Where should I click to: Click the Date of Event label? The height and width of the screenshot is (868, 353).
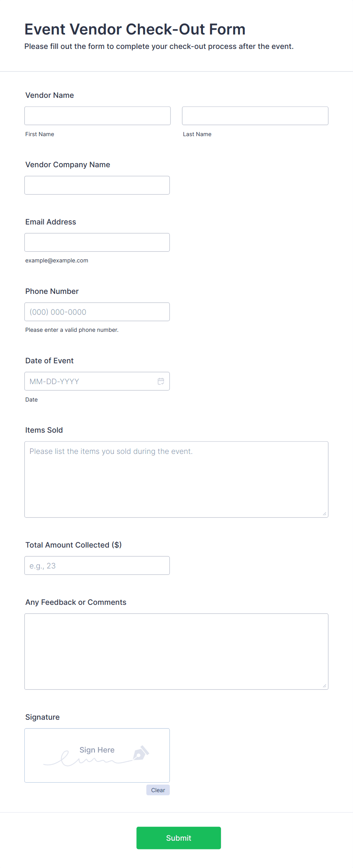(x=49, y=361)
